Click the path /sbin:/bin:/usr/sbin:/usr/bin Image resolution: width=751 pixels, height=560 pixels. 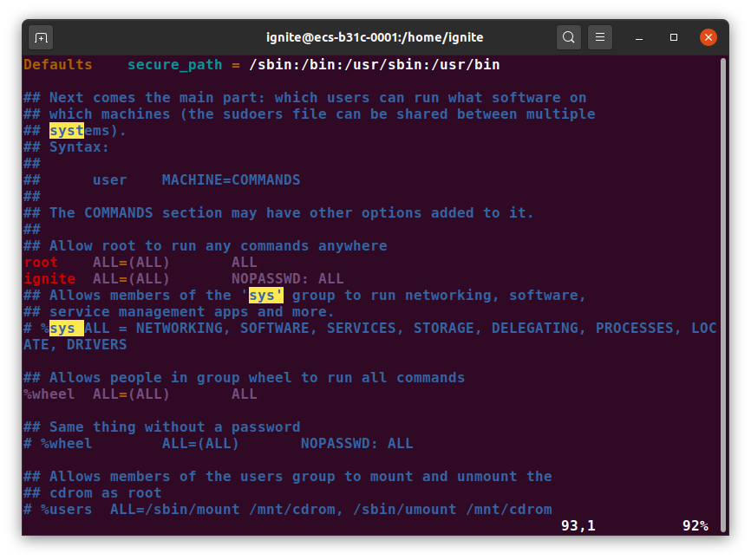(x=375, y=65)
